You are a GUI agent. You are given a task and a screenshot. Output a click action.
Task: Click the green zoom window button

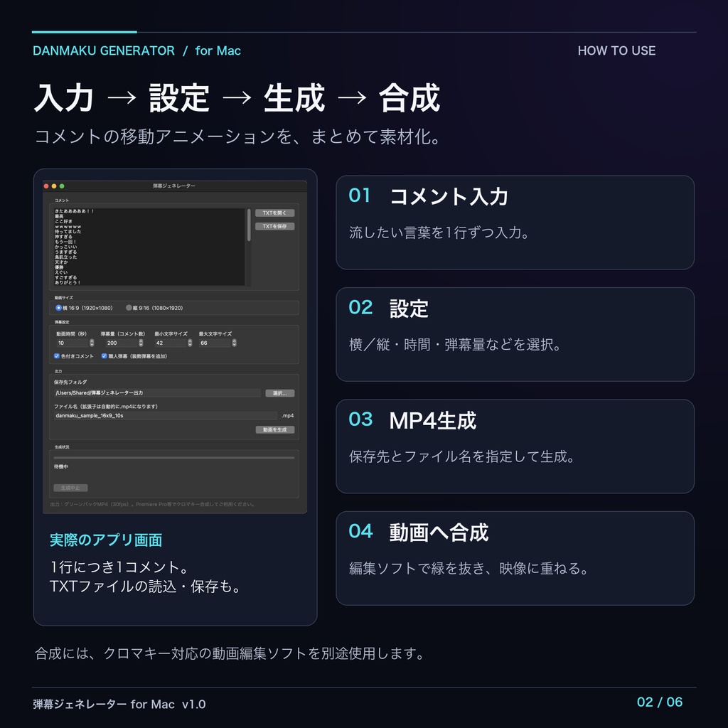[x=62, y=186]
